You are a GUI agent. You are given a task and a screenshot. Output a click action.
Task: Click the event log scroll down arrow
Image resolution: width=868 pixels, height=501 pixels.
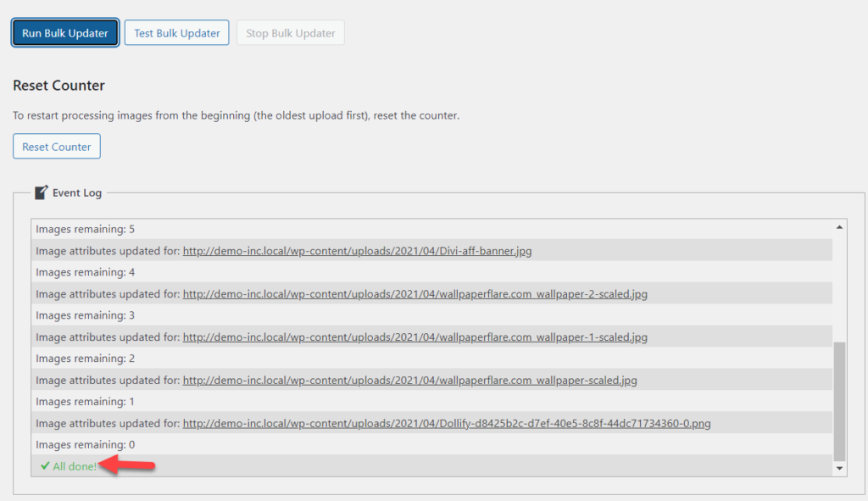click(x=839, y=468)
